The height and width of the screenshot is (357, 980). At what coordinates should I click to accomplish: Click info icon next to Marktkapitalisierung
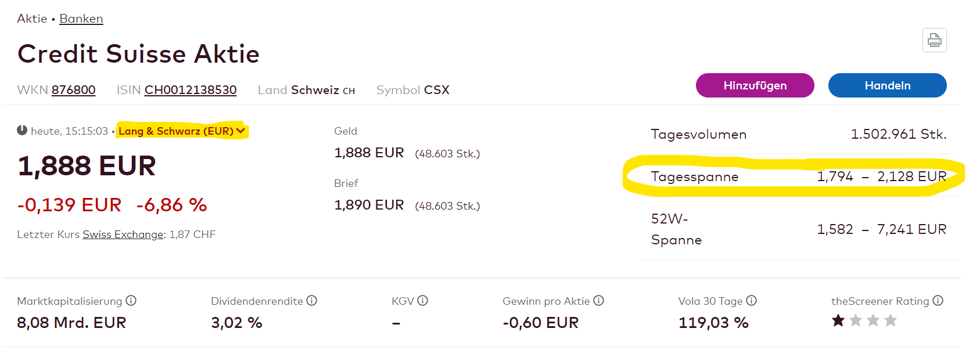(x=131, y=301)
